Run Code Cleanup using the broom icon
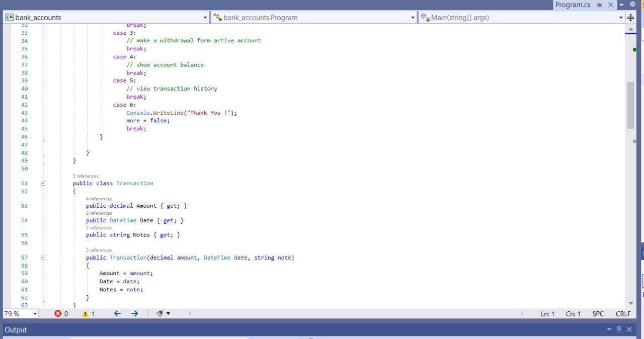This screenshot has width=644, height=339. 158,313
